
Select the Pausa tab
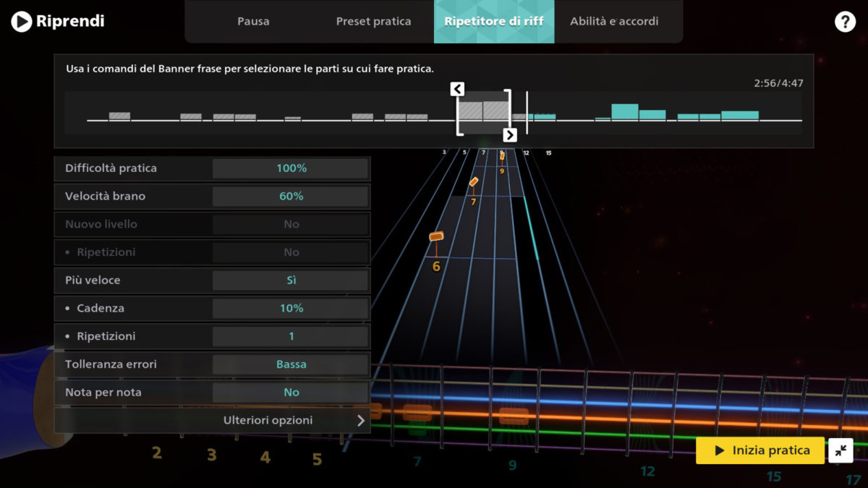click(253, 22)
